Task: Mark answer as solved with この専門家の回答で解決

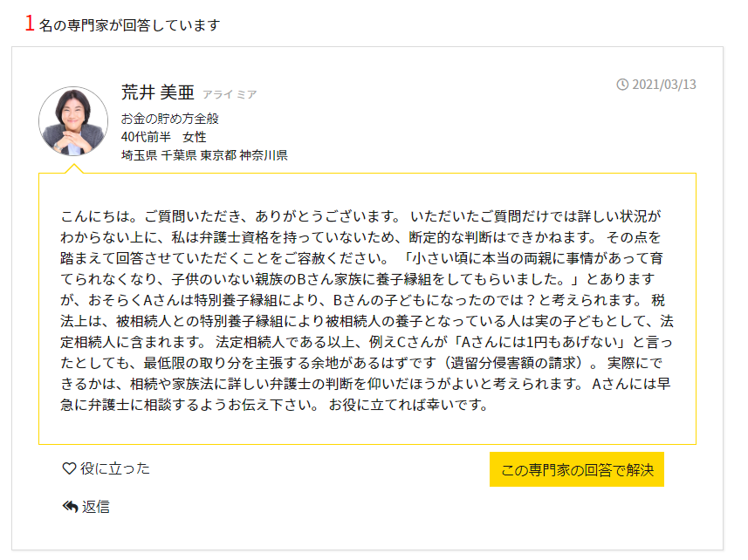Action: [x=577, y=469]
